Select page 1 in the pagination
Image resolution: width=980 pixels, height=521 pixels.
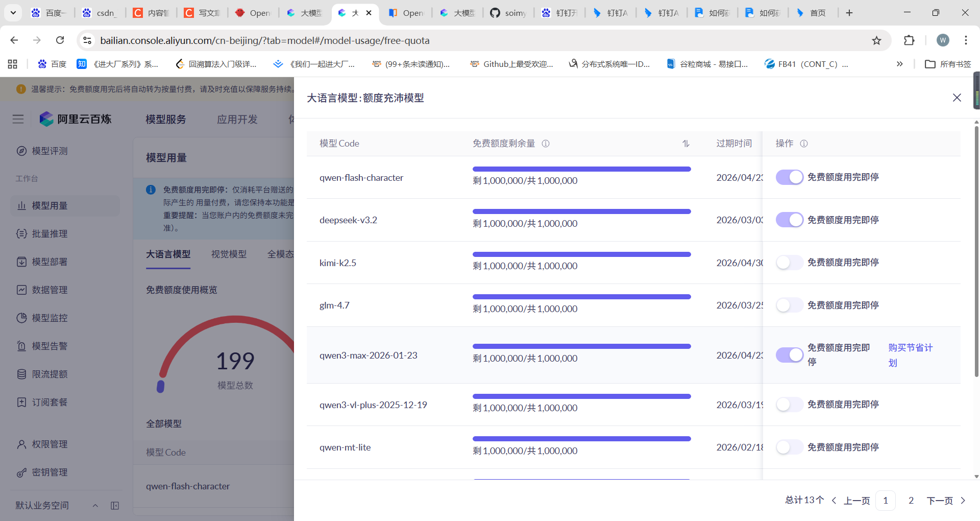coord(886,501)
